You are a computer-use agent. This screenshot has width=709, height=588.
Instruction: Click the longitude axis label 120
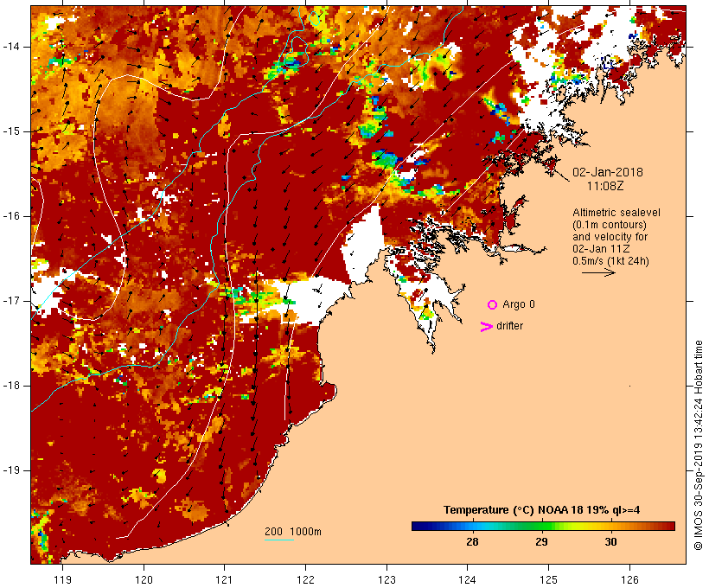[144, 580]
